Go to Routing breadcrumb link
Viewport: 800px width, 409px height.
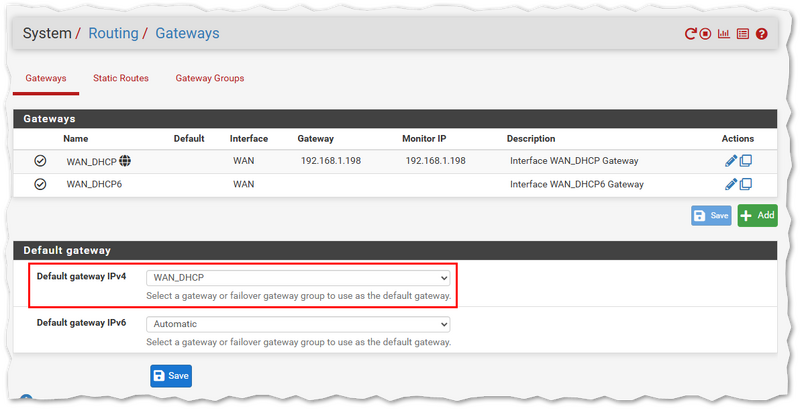113,34
